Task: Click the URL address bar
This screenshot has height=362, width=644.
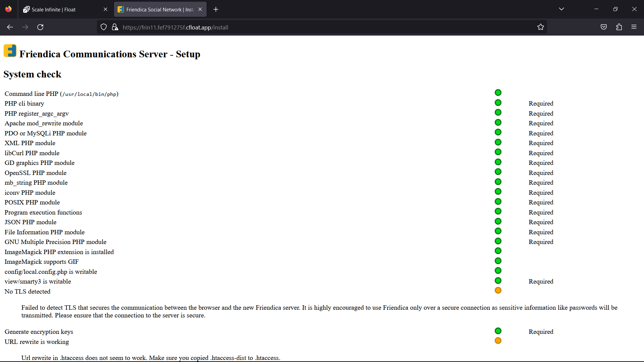Action: [322, 27]
